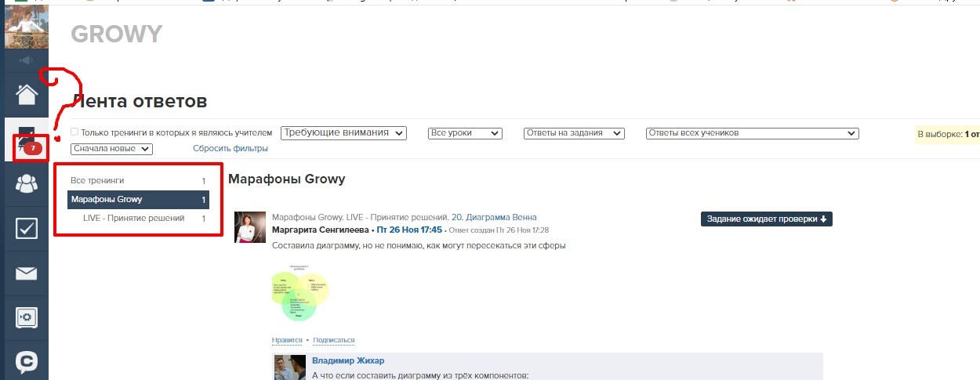980x380 pixels.
Task: Enable 'Только тренинги в которых я являюсь учителем' checkbox
Action: click(x=74, y=132)
